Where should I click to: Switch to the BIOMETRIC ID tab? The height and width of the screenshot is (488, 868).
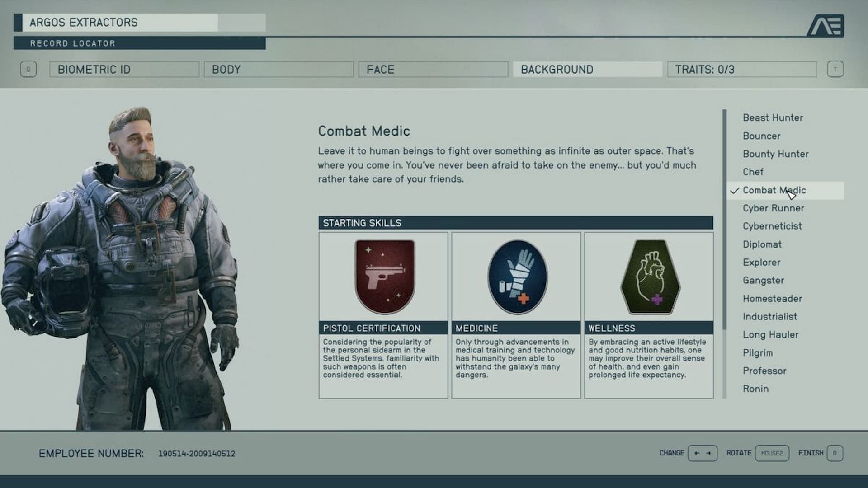[x=125, y=69]
